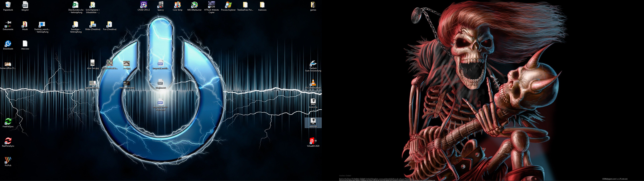Click the Überstunden.xlsx shortcut
Viewport: 644px width, 181px height.
point(76,5)
